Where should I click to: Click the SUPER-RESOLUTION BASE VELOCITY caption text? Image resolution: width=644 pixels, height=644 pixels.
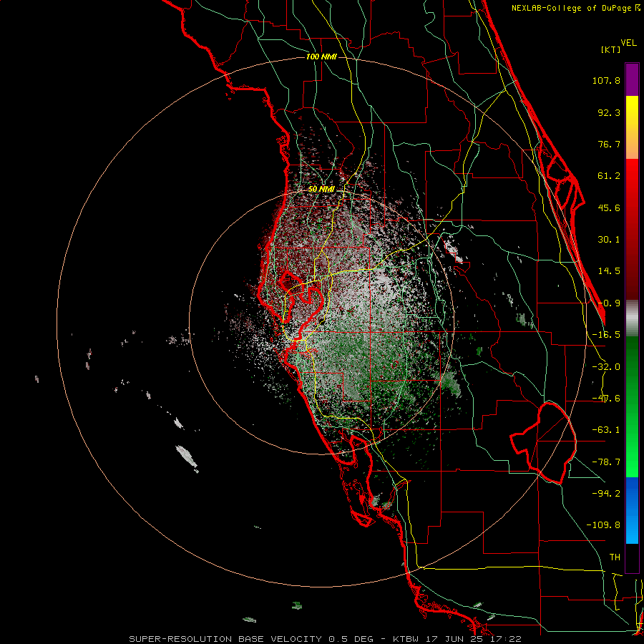(x=225, y=639)
